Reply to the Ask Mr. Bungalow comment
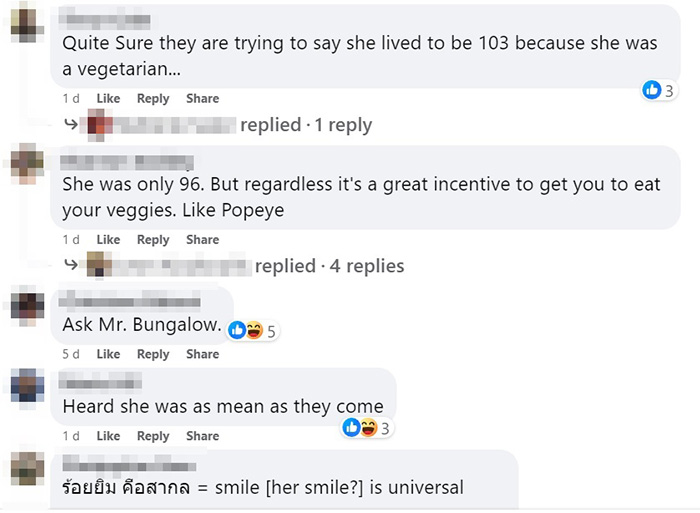 [x=153, y=354]
